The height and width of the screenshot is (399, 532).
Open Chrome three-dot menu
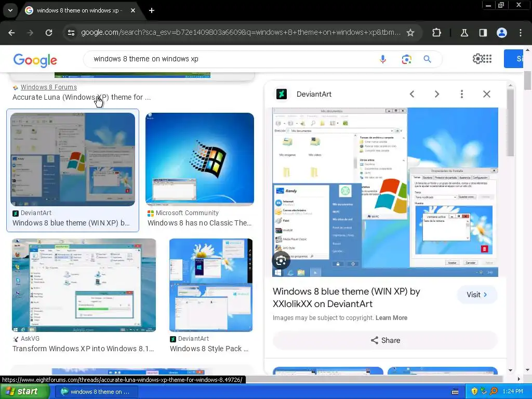521,33
